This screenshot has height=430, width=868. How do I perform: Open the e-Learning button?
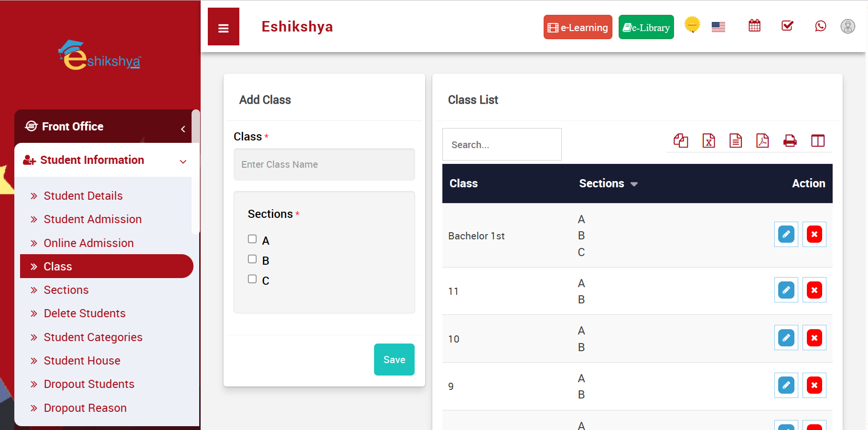(x=578, y=27)
